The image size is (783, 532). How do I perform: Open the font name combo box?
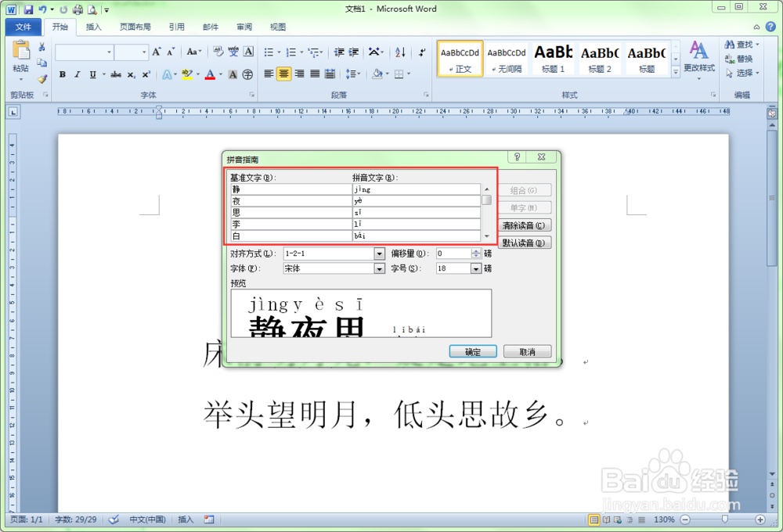pos(84,52)
